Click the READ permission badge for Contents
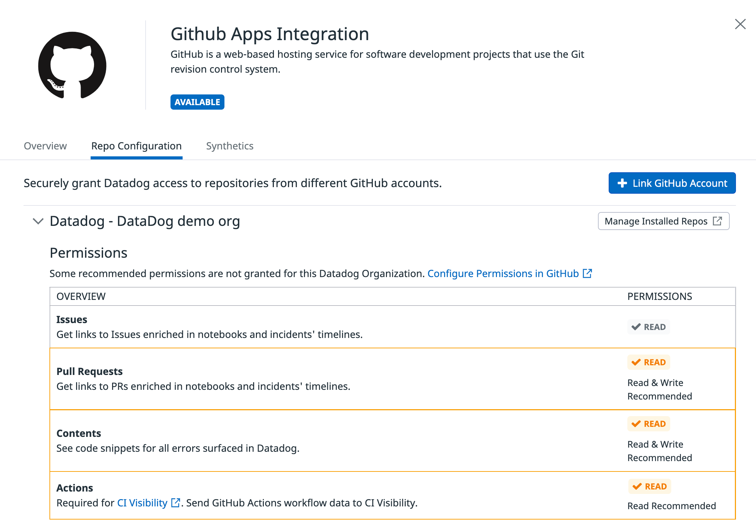Viewport: 756px width, 532px height. (x=648, y=424)
